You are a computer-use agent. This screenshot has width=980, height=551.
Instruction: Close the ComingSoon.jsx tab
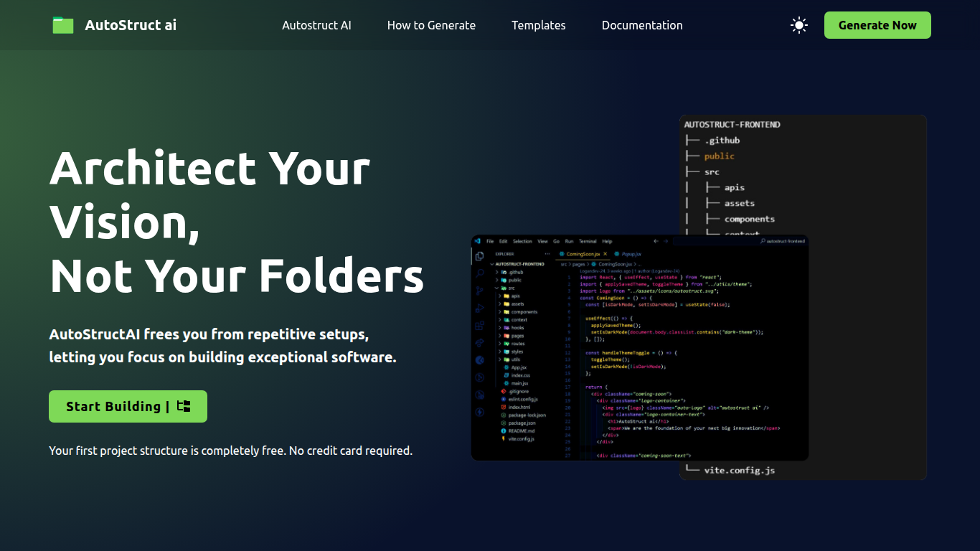(606, 254)
